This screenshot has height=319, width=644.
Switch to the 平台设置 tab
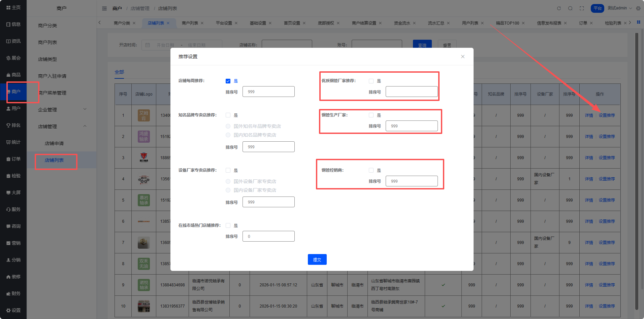224,23
